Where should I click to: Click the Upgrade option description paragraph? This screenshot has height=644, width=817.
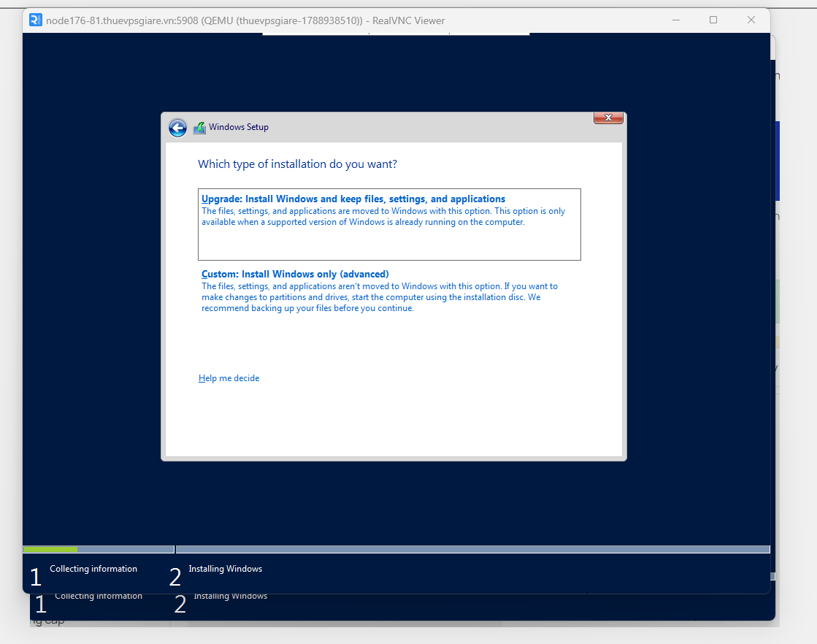point(383,217)
